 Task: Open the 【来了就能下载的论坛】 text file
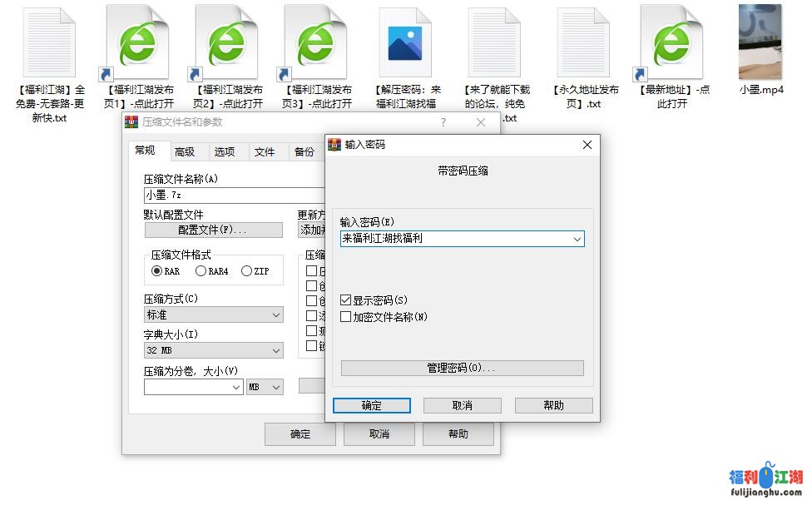click(x=493, y=42)
